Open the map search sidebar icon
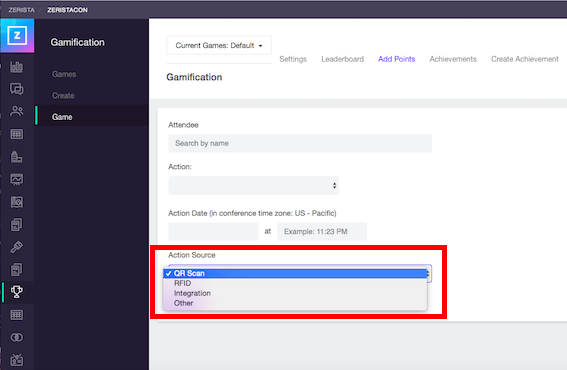The image size is (567, 370). point(17,202)
